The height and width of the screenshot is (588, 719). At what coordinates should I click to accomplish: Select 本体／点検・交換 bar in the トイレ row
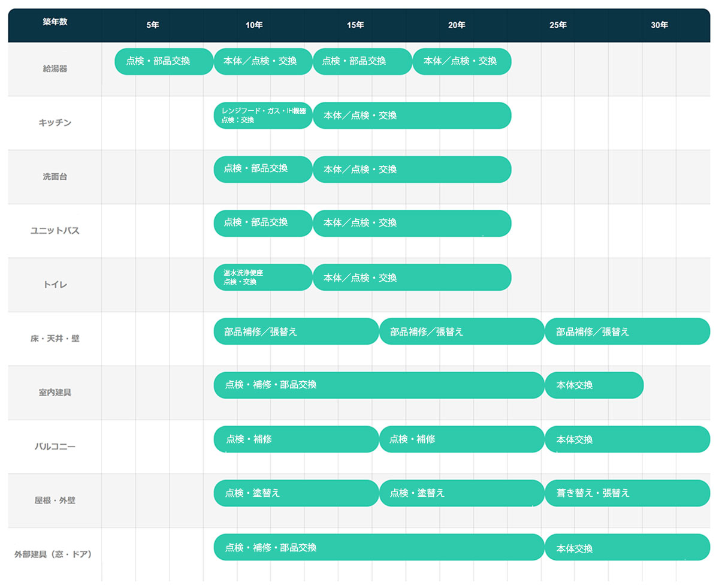click(x=412, y=278)
